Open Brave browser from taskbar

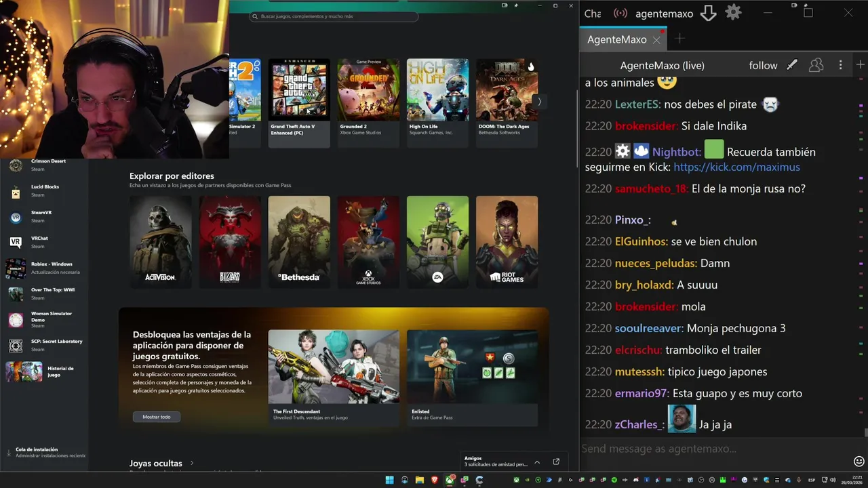(x=435, y=480)
